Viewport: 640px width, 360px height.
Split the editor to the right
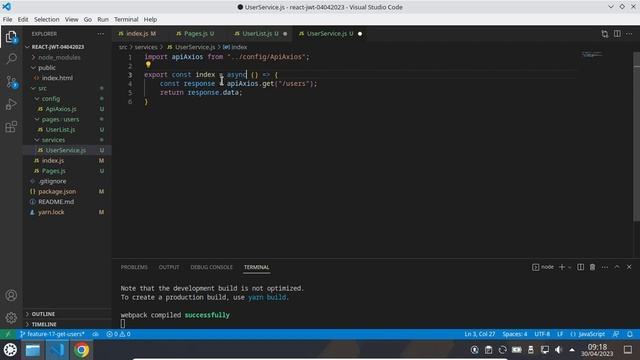(617, 34)
